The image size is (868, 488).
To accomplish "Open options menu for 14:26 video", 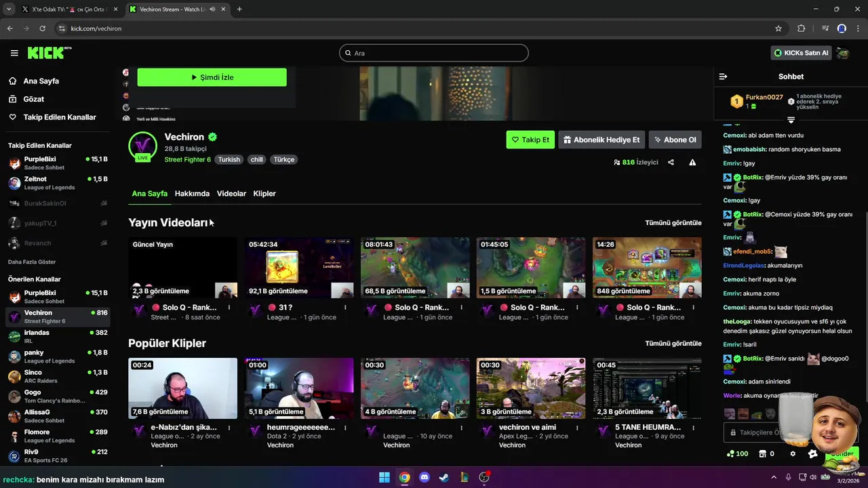I will tap(693, 308).
